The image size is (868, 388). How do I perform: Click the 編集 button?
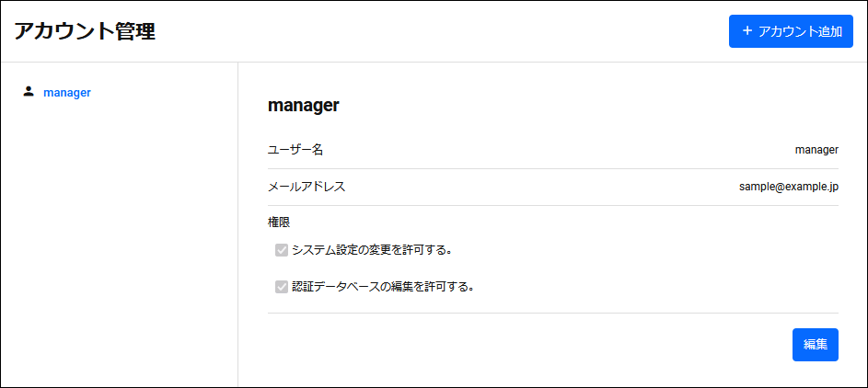pos(815,345)
